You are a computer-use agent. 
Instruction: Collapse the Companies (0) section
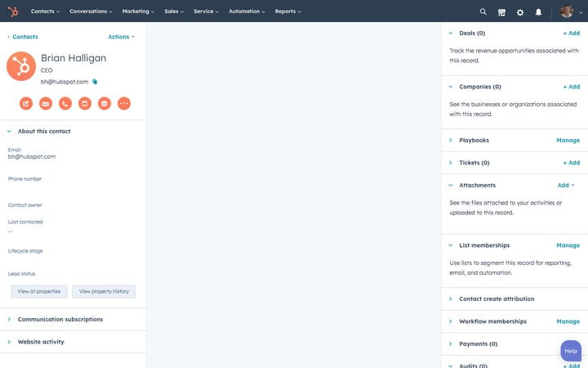coord(450,87)
